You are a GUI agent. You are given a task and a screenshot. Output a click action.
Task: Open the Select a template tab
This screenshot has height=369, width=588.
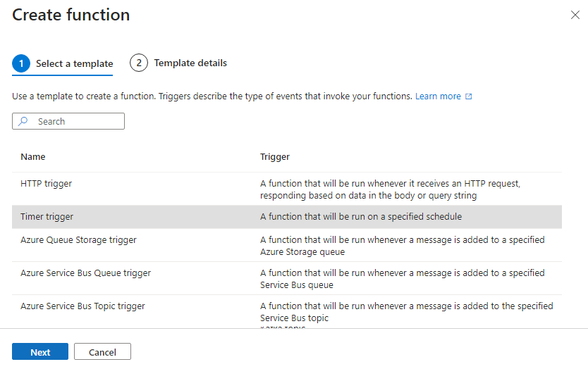click(74, 63)
